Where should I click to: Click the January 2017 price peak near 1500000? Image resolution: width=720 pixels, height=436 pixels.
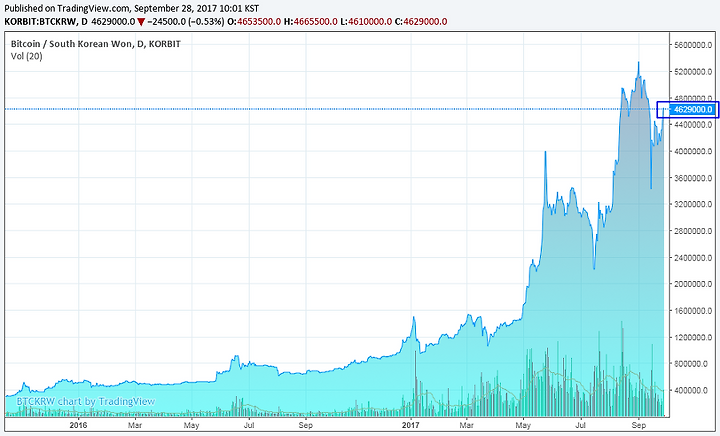(414, 317)
